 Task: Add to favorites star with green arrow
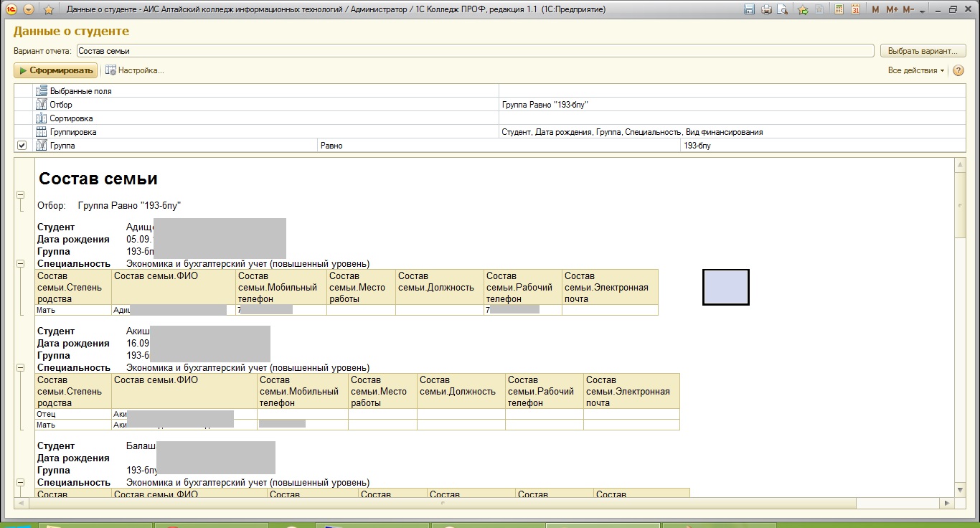point(803,9)
